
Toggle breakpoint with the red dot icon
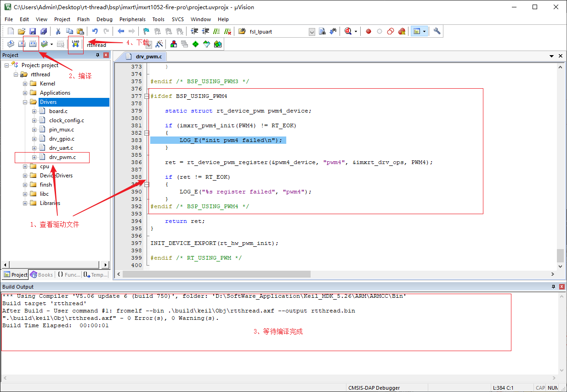[x=368, y=31]
